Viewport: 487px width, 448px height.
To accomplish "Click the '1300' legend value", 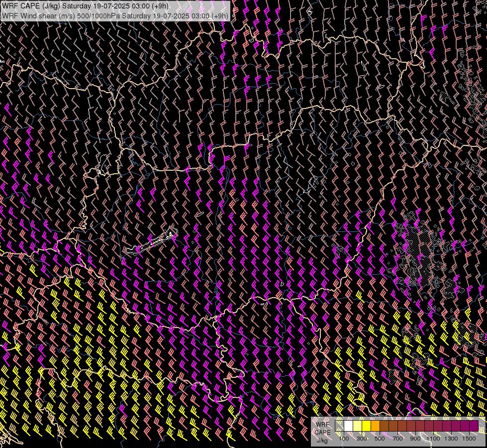I will (x=451, y=439).
